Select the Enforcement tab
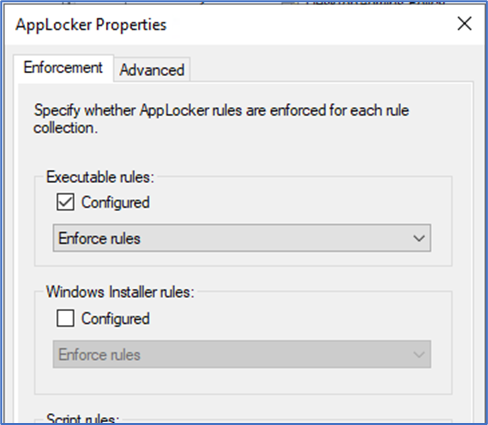This screenshot has height=425, width=488. pyautogui.click(x=63, y=68)
